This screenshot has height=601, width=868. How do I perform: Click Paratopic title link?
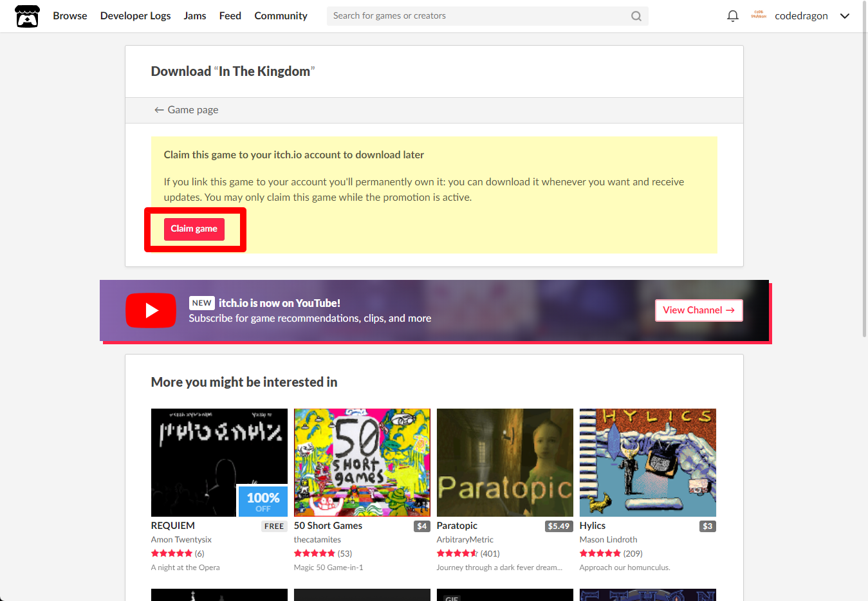click(x=457, y=526)
